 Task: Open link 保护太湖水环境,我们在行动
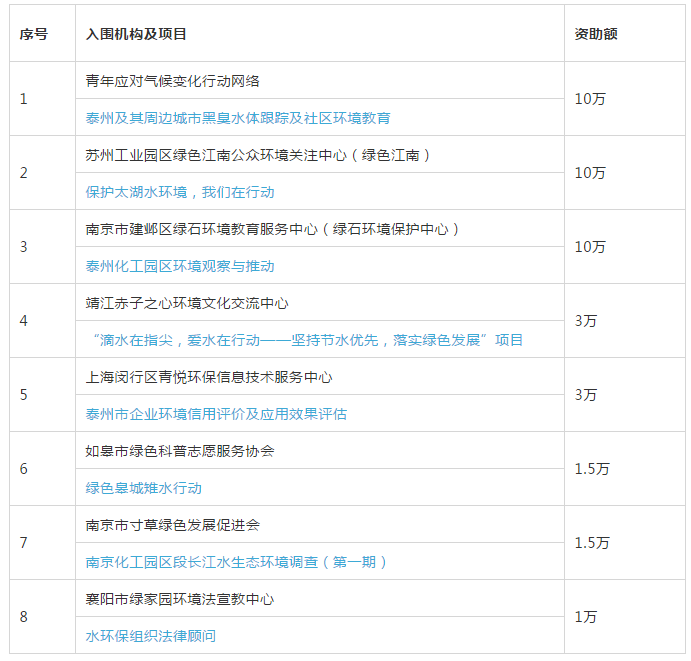[180, 192]
